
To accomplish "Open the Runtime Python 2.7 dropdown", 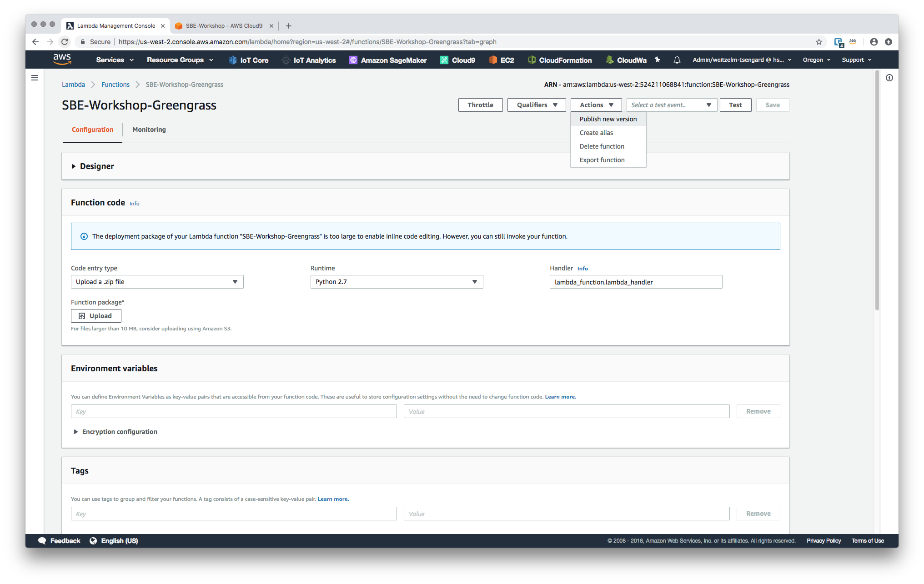I will [x=397, y=282].
